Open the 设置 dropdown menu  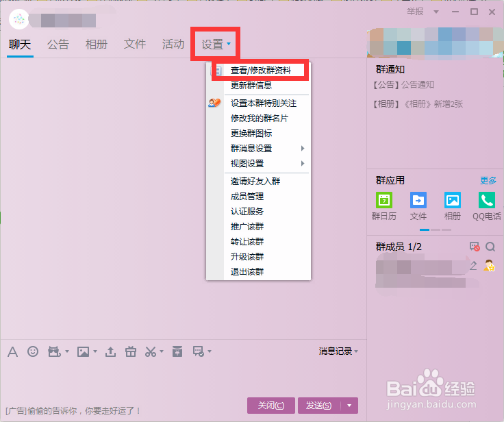coord(216,44)
